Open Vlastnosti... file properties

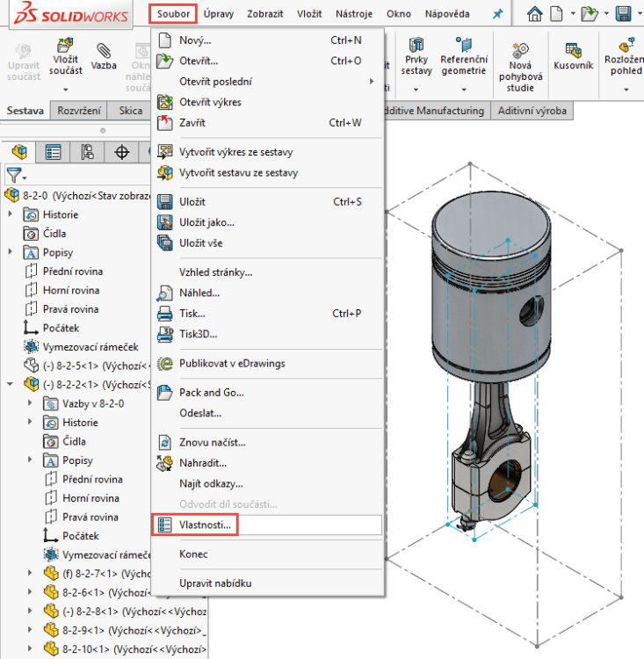267,525
